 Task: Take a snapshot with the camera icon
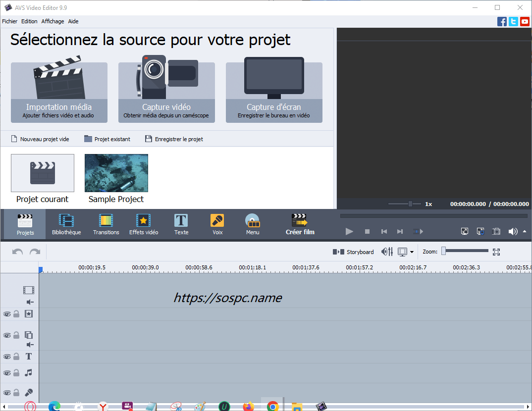496,231
